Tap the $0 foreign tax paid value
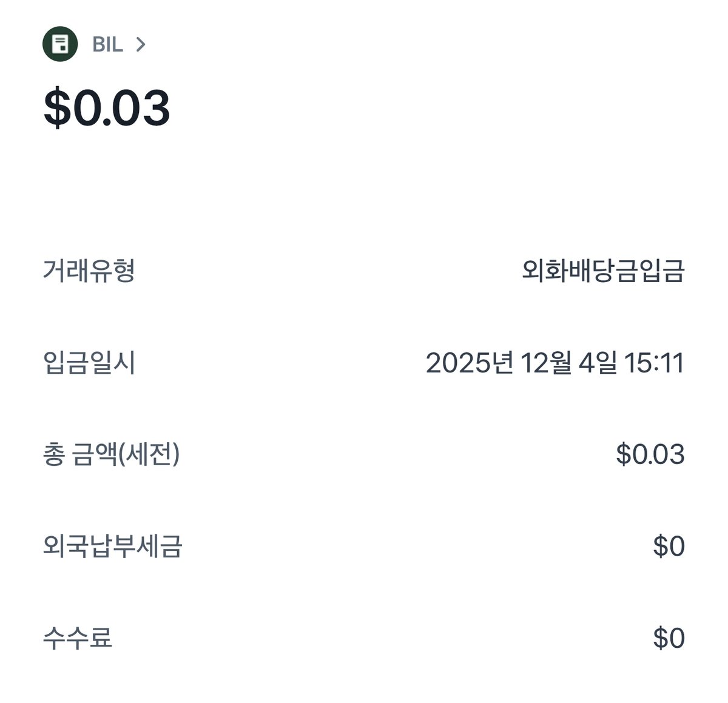728x703 pixels. (x=669, y=547)
